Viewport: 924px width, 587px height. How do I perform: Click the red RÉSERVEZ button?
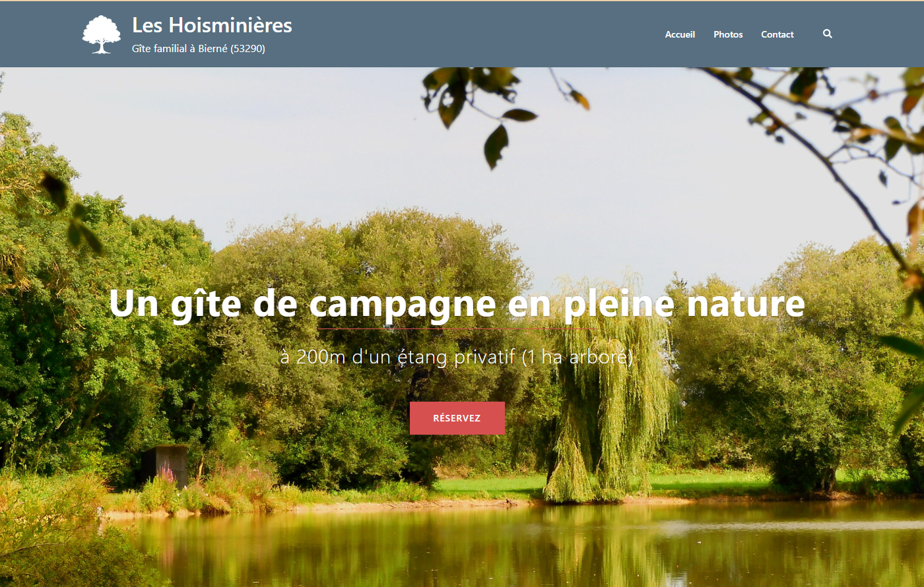click(457, 418)
